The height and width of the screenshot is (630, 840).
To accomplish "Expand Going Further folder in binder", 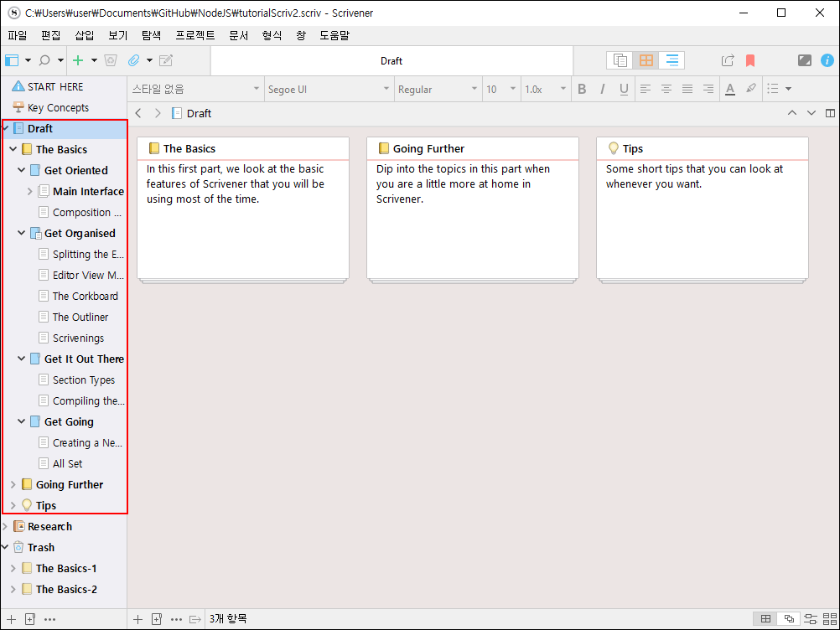I will 13,484.
